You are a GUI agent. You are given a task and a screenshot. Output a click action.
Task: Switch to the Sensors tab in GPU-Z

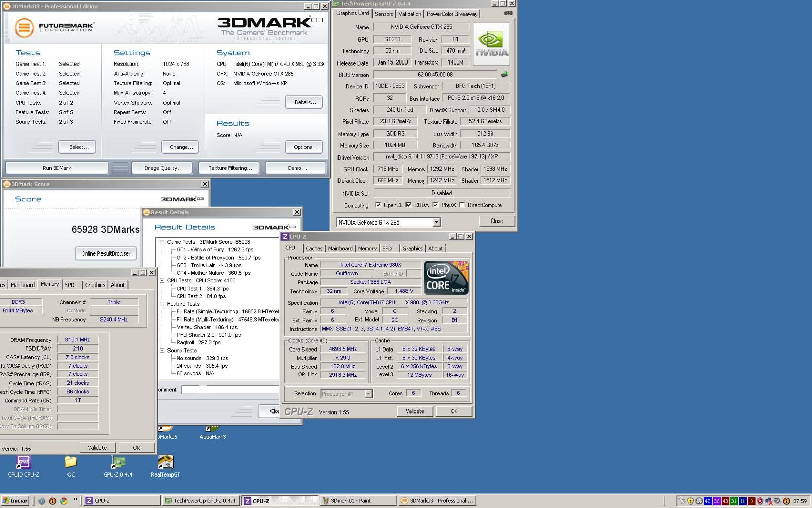point(384,14)
